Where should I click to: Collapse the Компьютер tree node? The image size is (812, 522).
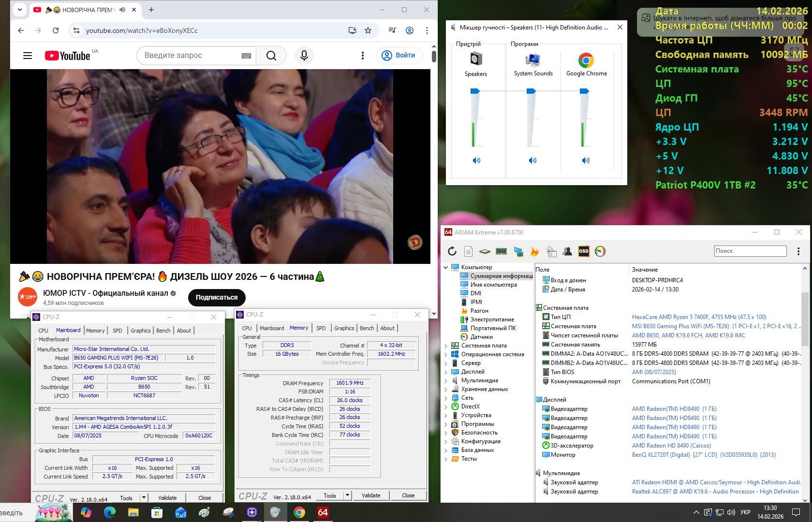[x=446, y=267]
